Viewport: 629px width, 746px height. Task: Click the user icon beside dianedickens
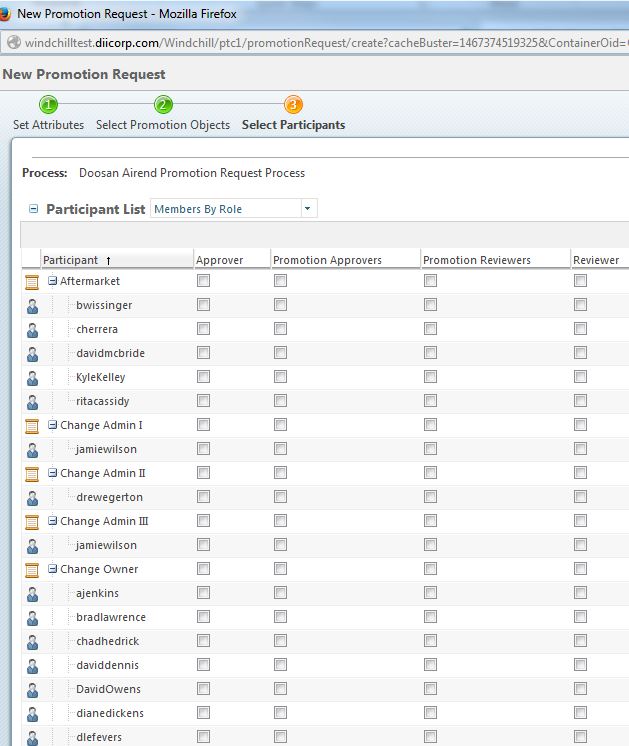tap(32, 715)
